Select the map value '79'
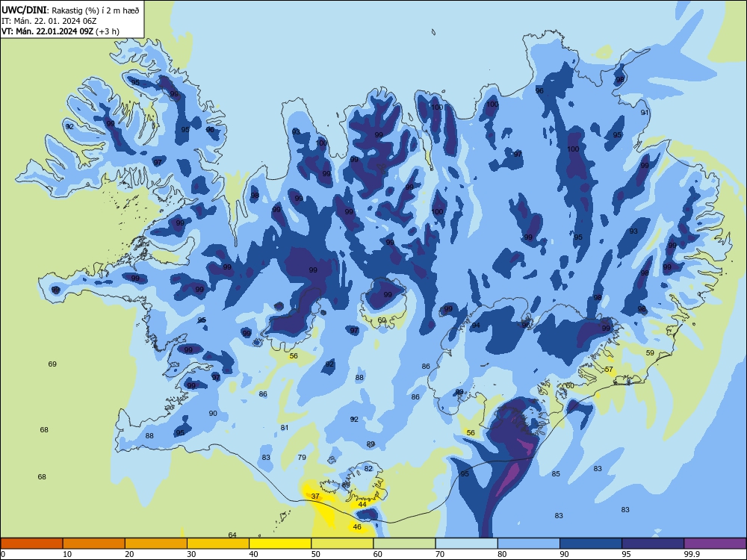Image resolution: width=747 pixels, height=560 pixels. click(x=302, y=457)
